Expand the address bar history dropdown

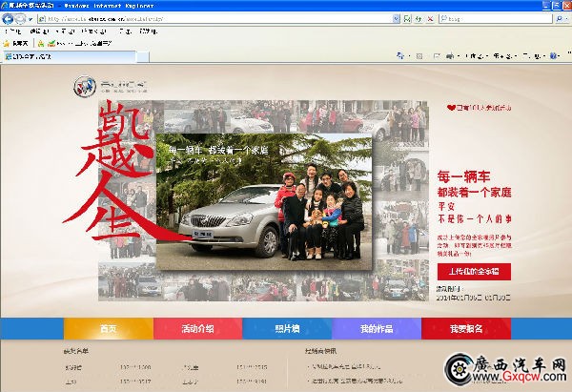(396, 19)
